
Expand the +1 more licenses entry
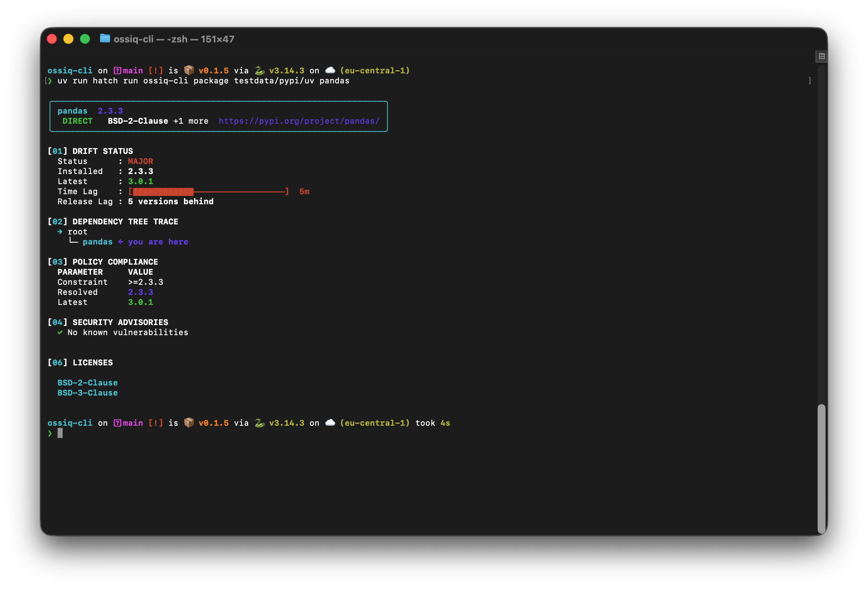(x=191, y=121)
